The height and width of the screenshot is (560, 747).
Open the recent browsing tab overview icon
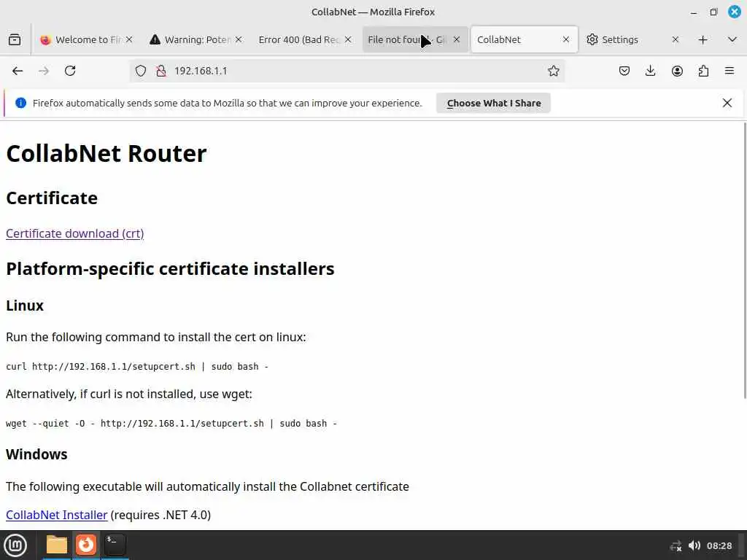tap(15, 39)
